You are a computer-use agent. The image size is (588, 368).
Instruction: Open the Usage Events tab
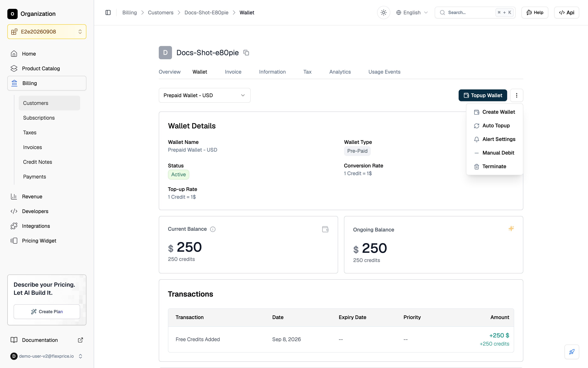pyautogui.click(x=384, y=72)
